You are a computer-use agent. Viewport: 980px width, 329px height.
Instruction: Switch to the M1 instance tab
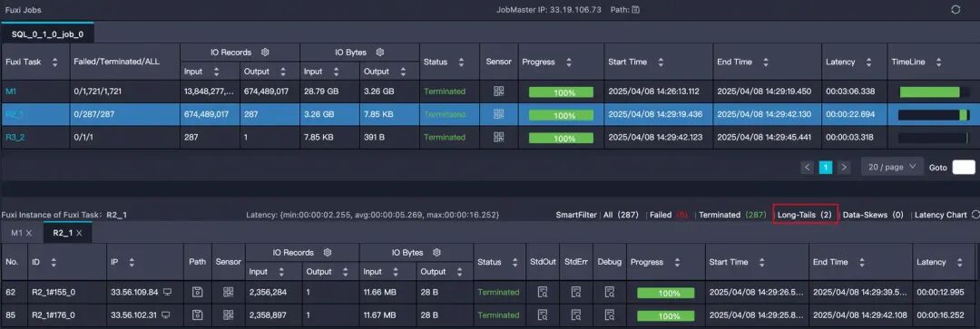pyautogui.click(x=17, y=233)
